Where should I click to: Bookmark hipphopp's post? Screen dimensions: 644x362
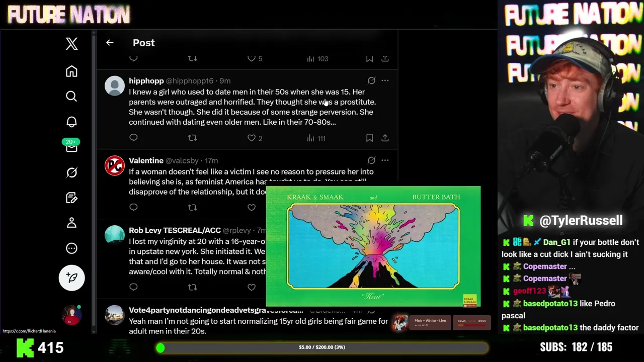(x=369, y=138)
